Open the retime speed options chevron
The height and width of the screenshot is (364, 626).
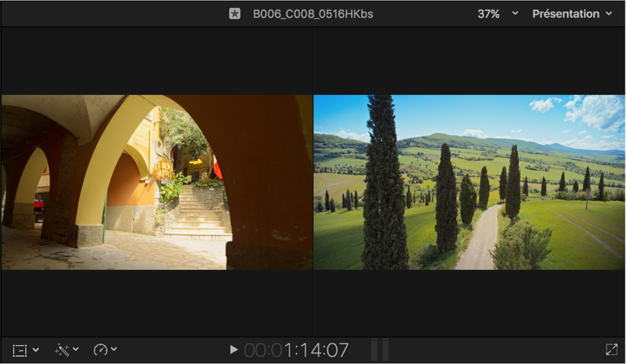(x=114, y=349)
